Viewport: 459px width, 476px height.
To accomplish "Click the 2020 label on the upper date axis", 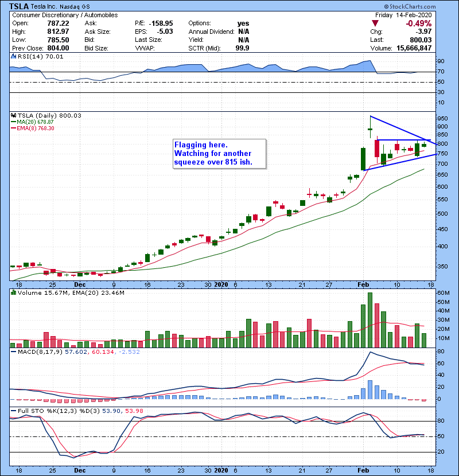I will coord(221,285).
